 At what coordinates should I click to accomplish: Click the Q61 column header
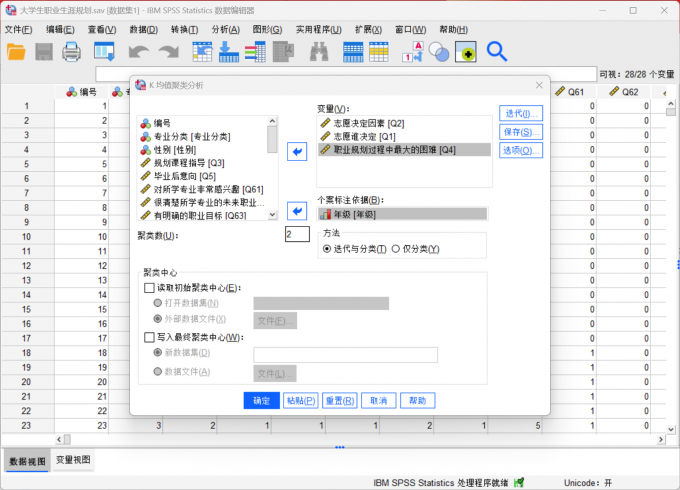(x=569, y=92)
